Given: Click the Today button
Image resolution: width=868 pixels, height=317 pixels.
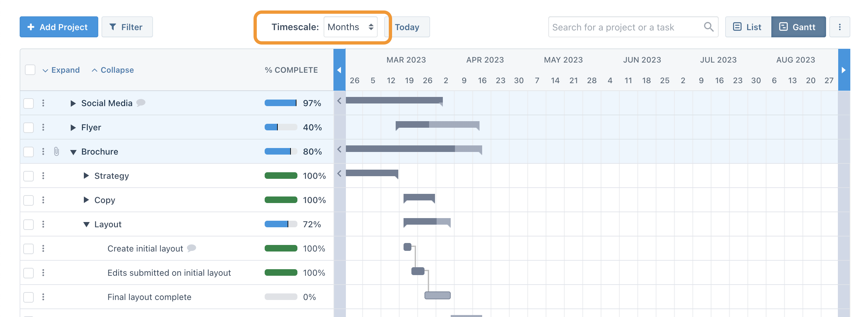Looking at the screenshot, I should tap(407, 27).
